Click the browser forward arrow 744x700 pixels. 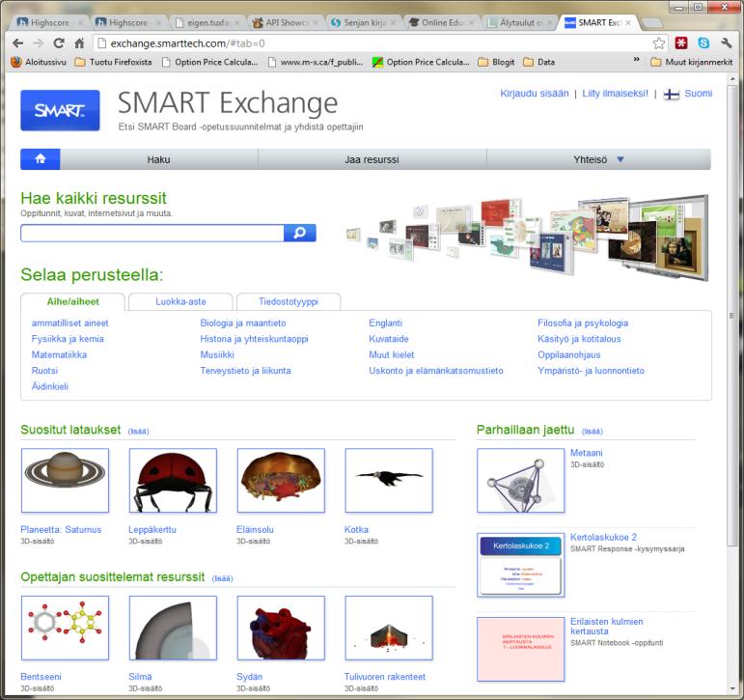click(38, 43)
